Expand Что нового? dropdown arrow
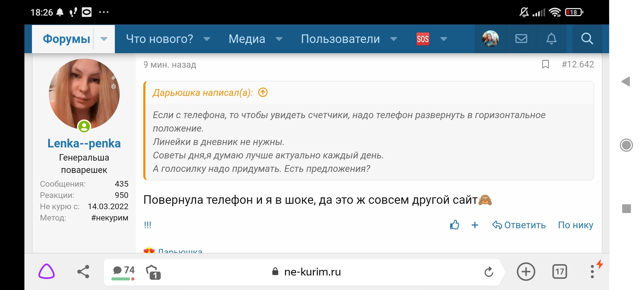This screenshot has height=290, width=644. [207, 39]
